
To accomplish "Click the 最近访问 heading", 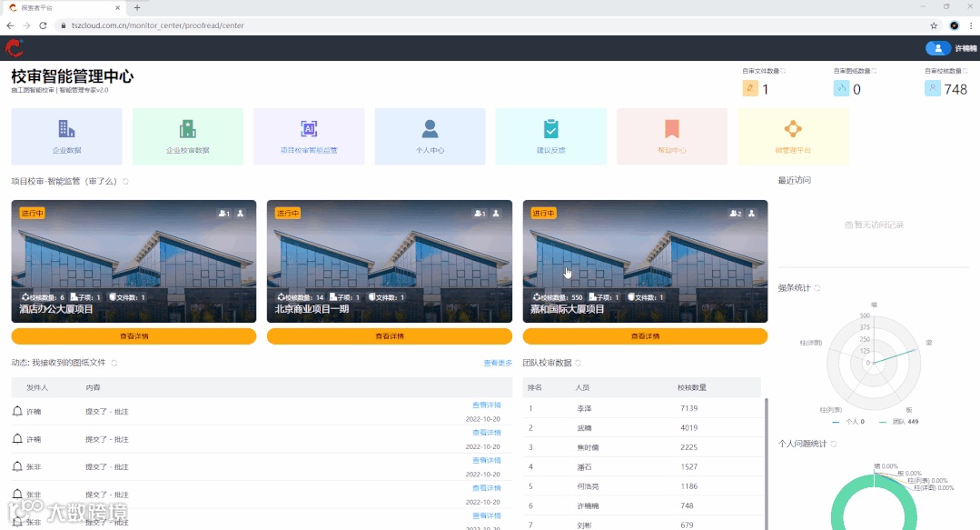I will pyautogui.click(x=794, y=180).
